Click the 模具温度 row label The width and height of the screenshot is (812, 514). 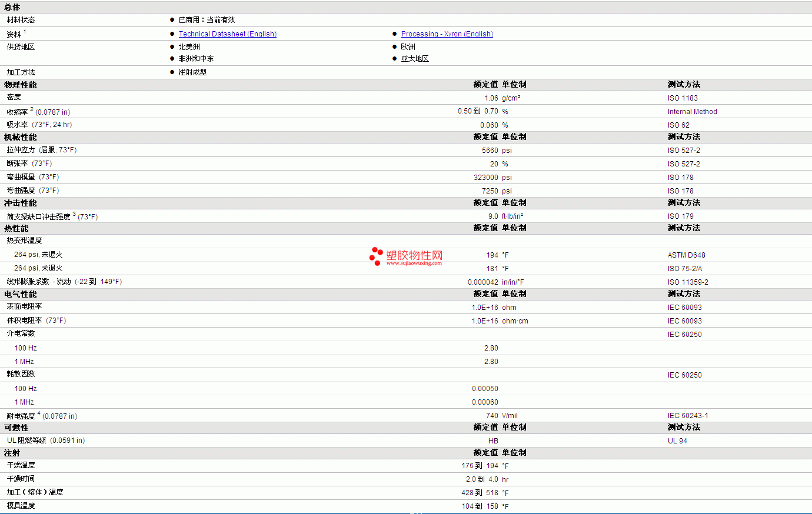[x=21, y=506]
